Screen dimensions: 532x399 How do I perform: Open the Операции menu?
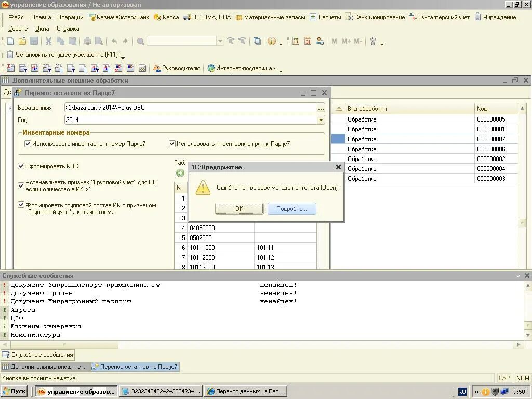(x=70, y=17)
